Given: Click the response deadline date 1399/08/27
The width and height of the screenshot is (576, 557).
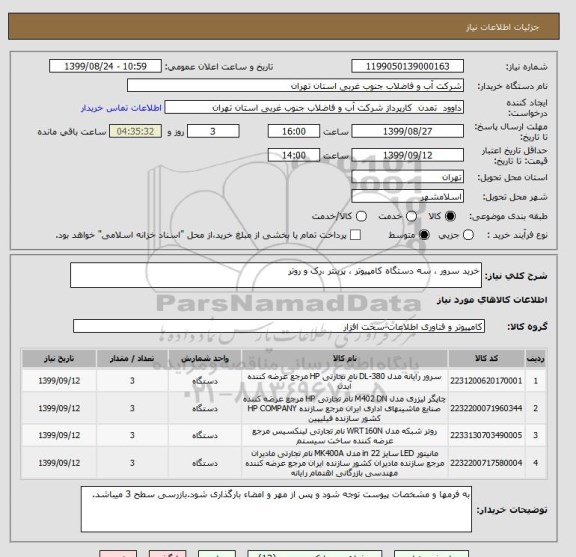Looking at the screenshot, I should (407, 131).
